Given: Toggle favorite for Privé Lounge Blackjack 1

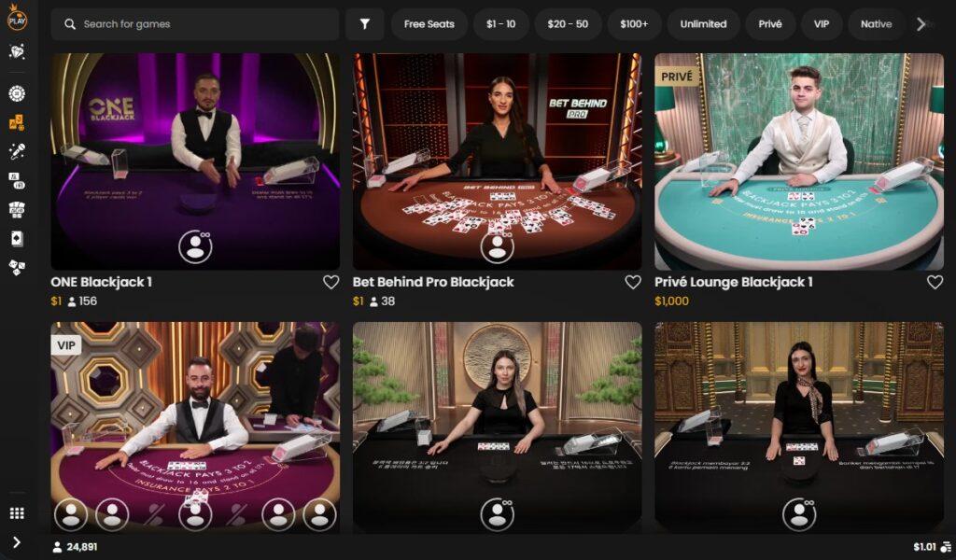Looking at the screenshot, I should pyautogui.click(x=935, y=282).
